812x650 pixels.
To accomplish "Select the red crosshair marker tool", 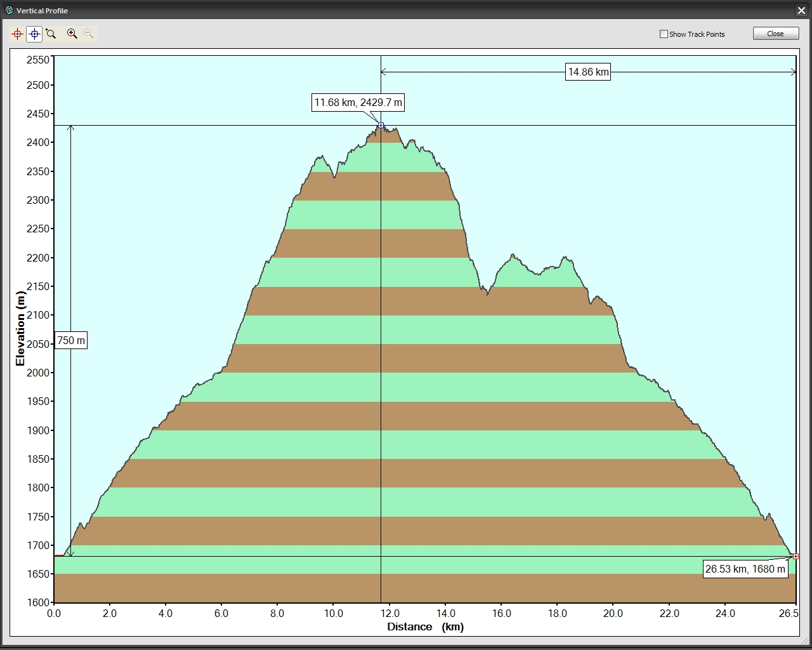I will 17,34.
